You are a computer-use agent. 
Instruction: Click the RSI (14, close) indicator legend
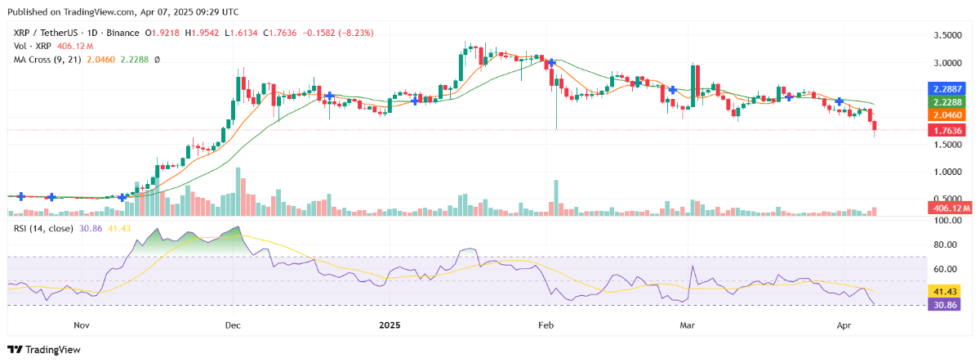point(46,227)
